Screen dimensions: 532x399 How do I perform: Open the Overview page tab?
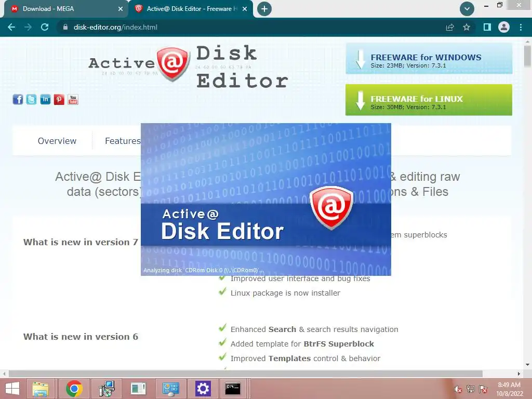(x=57, y=141)
